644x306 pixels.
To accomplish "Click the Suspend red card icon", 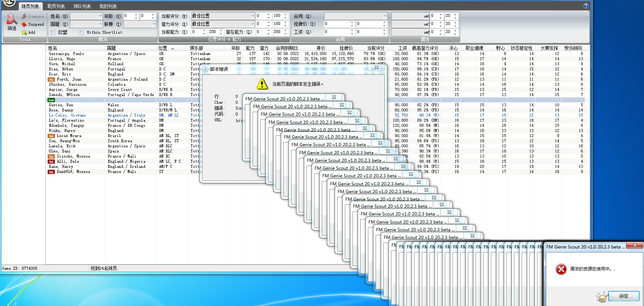I will point(24,24).
